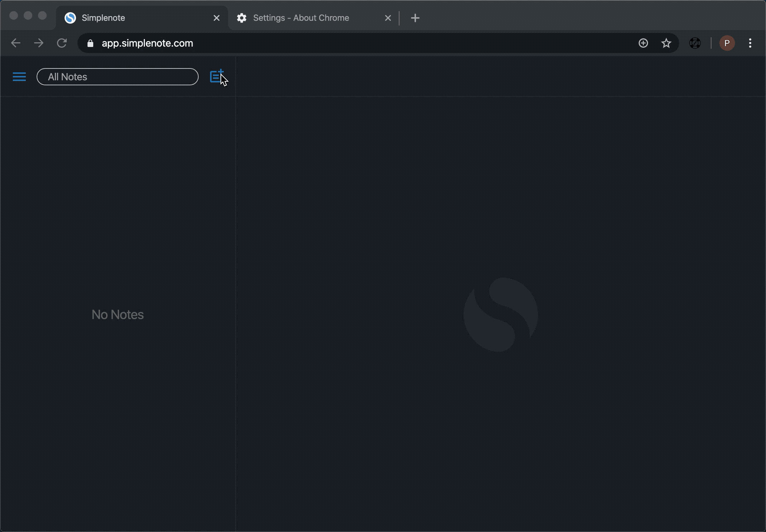Click the back navigation arrow
The height and width of the screenshot is (532, 766).
click(15, 43)
